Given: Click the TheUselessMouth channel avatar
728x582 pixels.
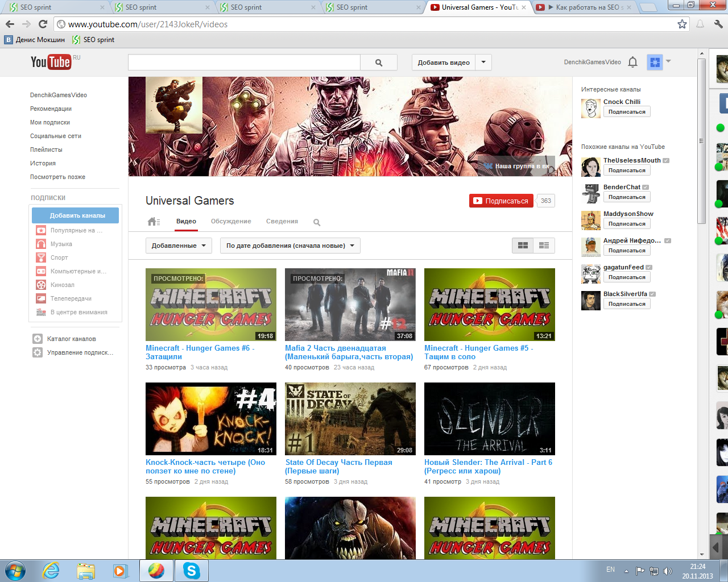Looking at the screenshot, I should [591, 167].
